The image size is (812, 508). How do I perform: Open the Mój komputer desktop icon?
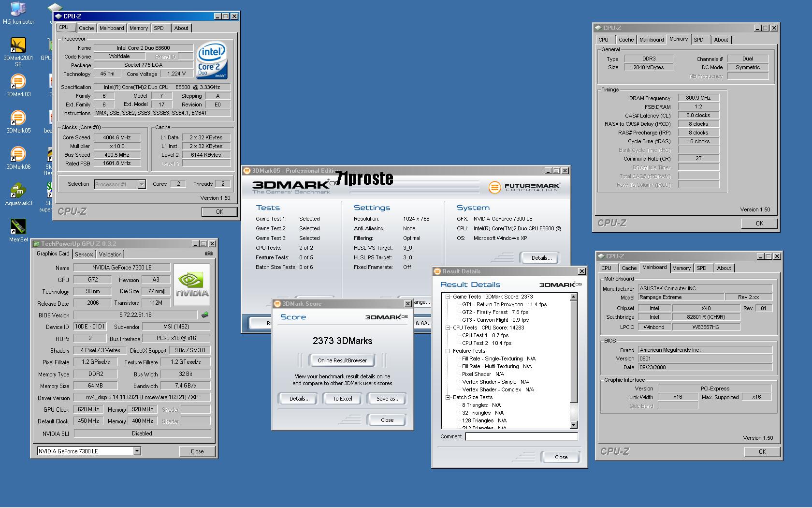(x=18, y=14)
